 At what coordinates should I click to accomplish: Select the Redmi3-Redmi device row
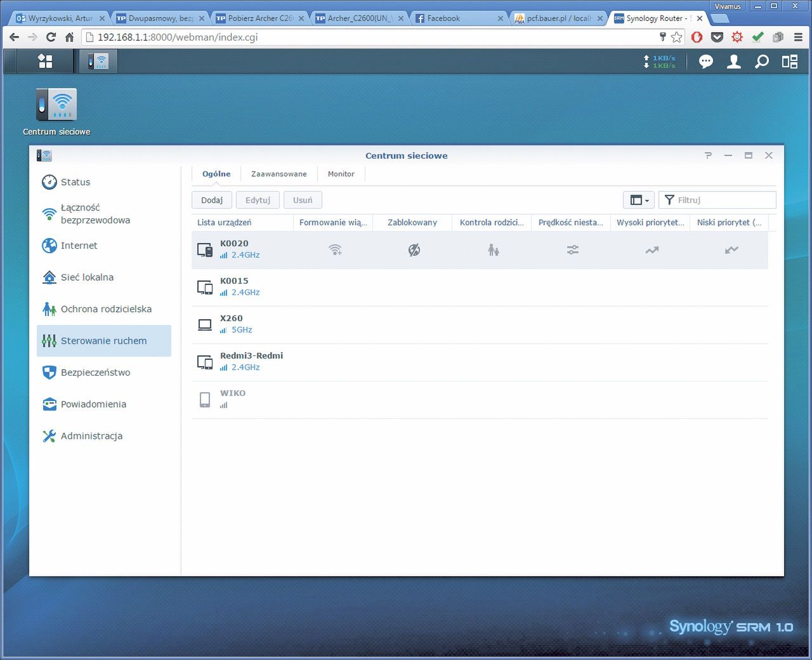(480, 362)
